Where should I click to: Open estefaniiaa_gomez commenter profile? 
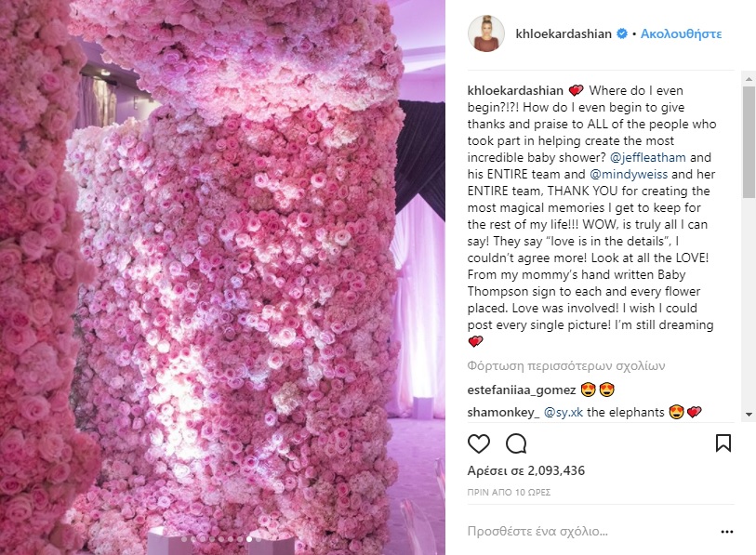pos(521,390)
